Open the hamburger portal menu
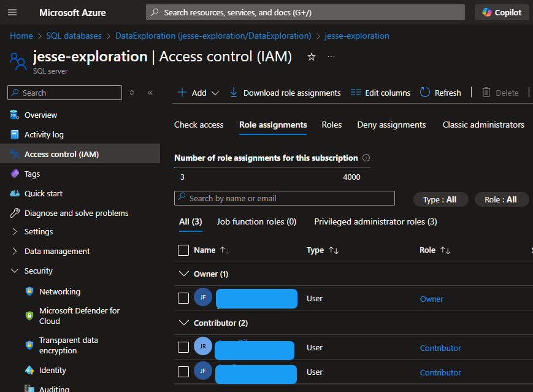The width and height of the screenshot is (533, 392). point(12,13)
